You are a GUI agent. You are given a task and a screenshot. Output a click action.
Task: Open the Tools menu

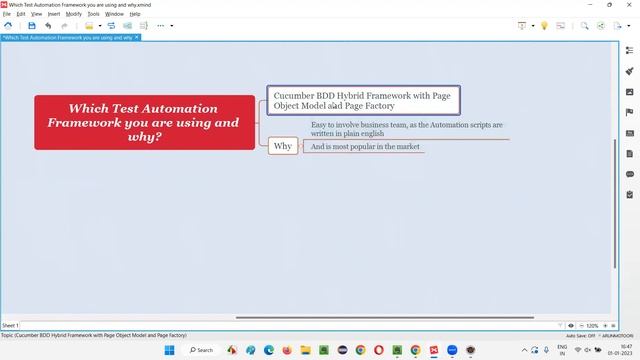pyautogui.click(x=93, y=14)
